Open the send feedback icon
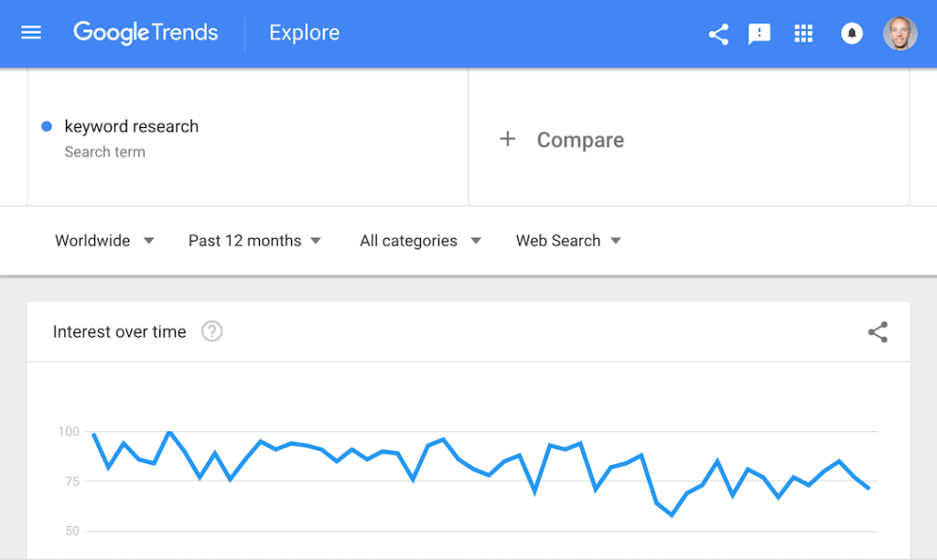This screenshot has width=937, height=560. 759,34
